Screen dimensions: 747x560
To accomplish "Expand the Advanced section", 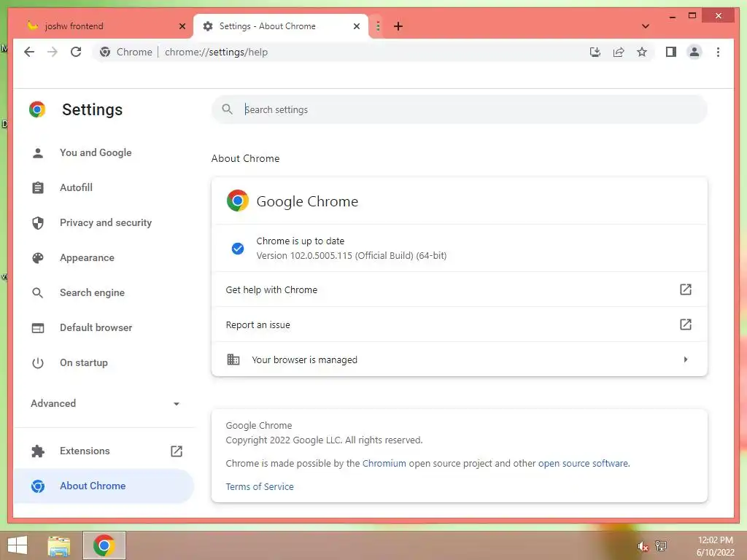I will [105, 403].
